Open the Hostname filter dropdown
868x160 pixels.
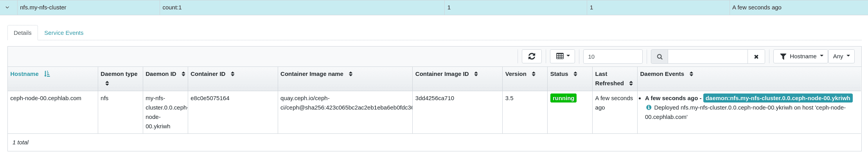pos(800,56)
